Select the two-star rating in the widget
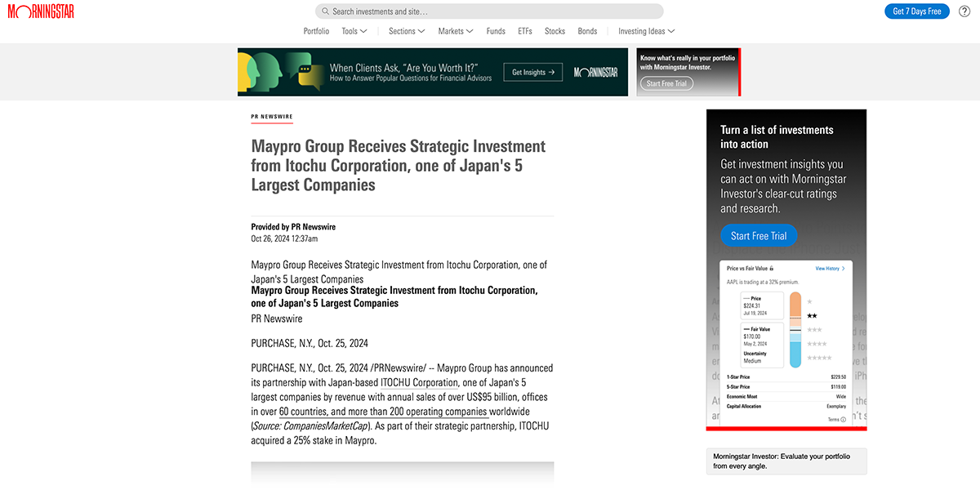 click(x=812, y=314)
